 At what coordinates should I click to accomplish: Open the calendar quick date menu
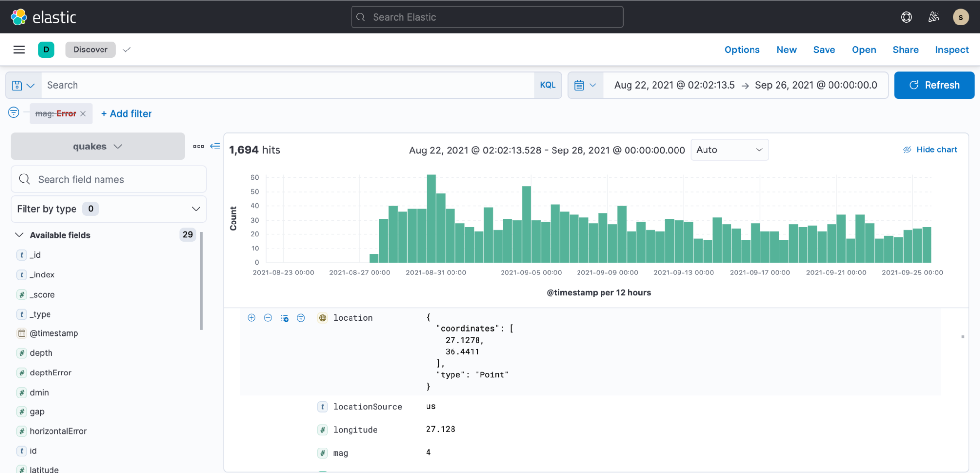click(x=585, y=85)
